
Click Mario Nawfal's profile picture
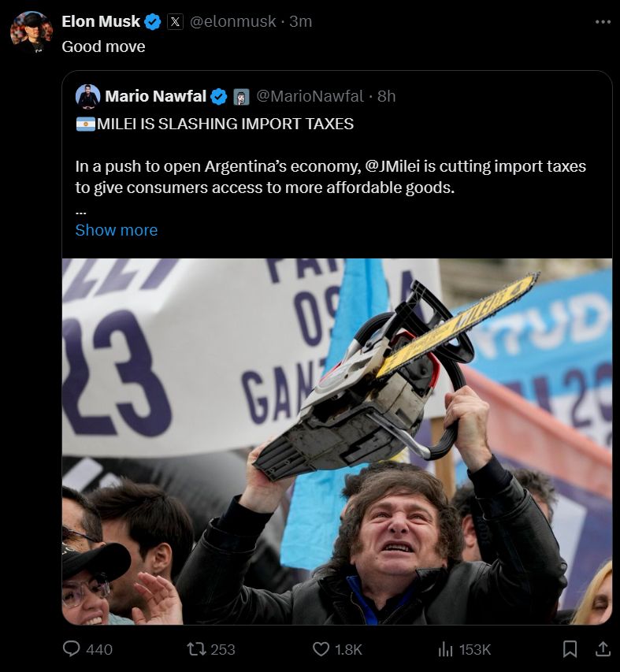(x=86, y=96)
